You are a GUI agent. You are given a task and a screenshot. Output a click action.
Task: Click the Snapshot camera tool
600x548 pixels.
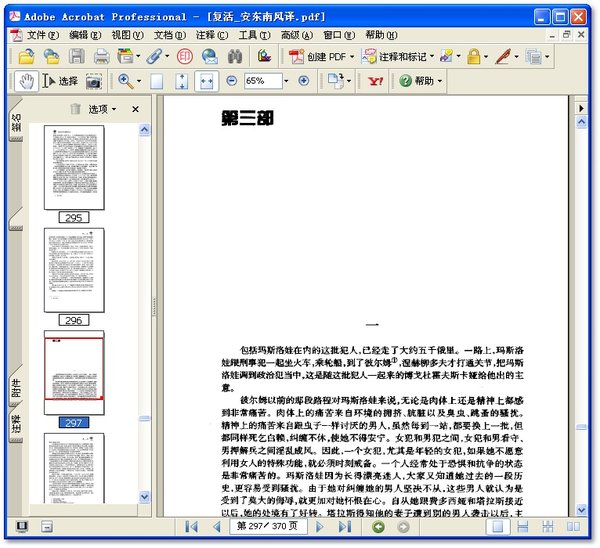[94, 81]
